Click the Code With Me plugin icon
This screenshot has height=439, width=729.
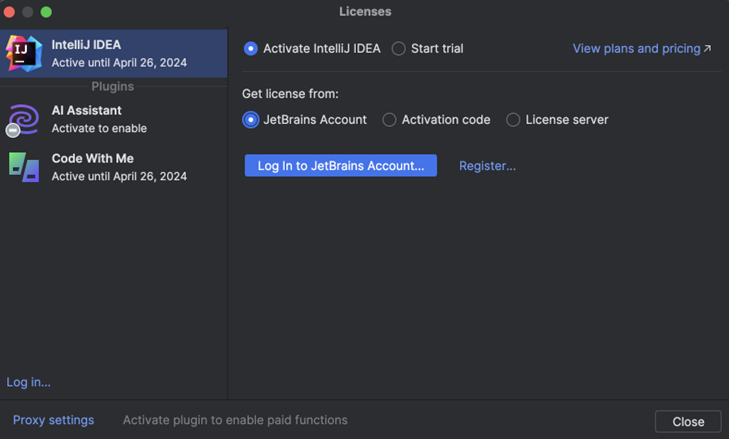coord(24,167)
